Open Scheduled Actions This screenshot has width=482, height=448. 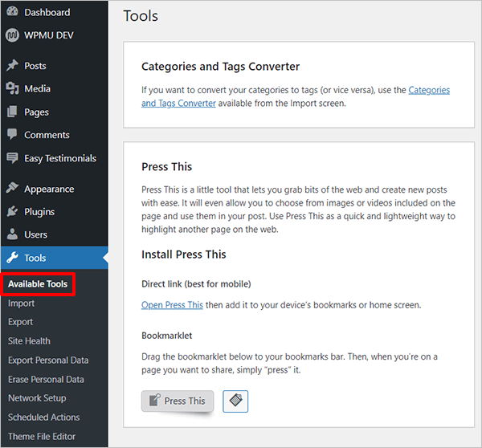(x=44, y=417)
